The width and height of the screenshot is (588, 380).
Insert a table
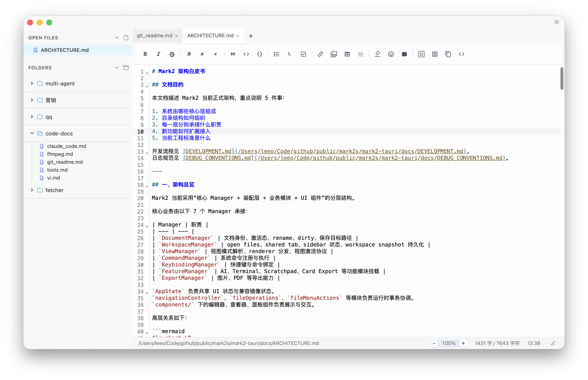point(347,54)
